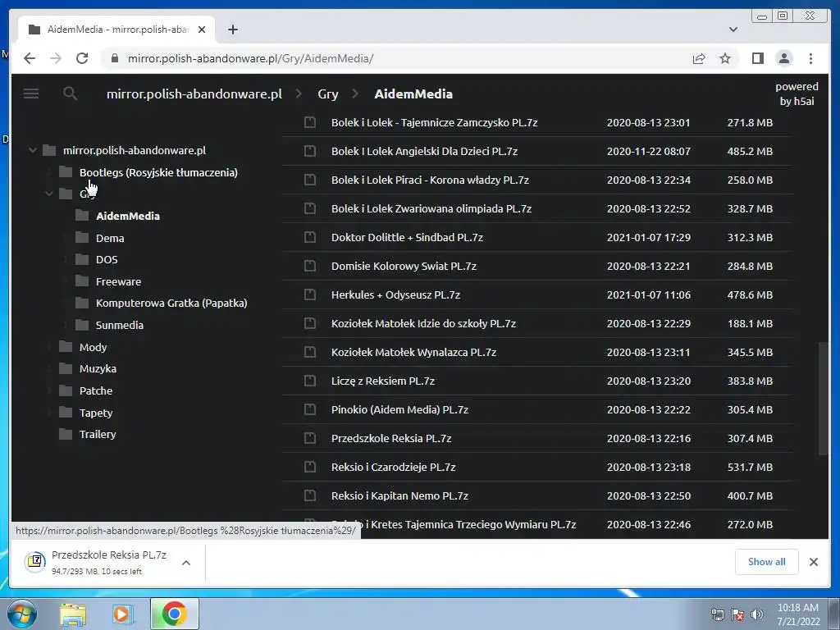This screenshot has height=630, width=840.
Task: Click folder icon next to Freeware
Action: (82, 281)
